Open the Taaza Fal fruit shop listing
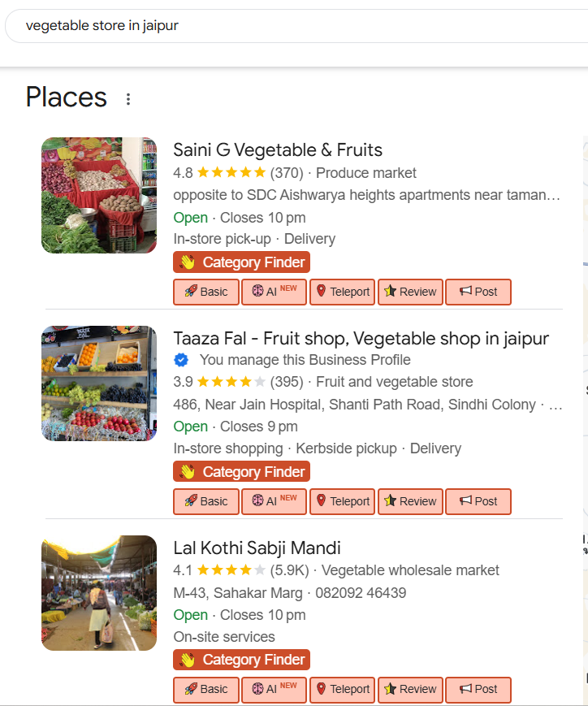 361,338
